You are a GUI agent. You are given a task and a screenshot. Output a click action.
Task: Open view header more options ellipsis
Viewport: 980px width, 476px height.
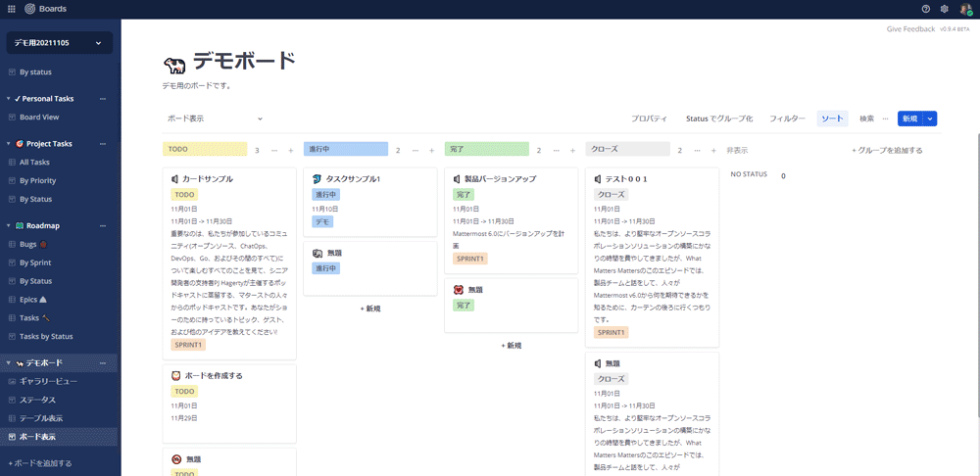[885, 119]
